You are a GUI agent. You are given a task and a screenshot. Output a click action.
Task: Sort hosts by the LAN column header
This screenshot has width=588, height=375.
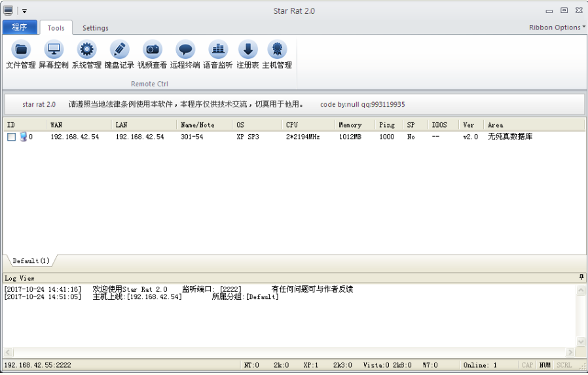143,125
